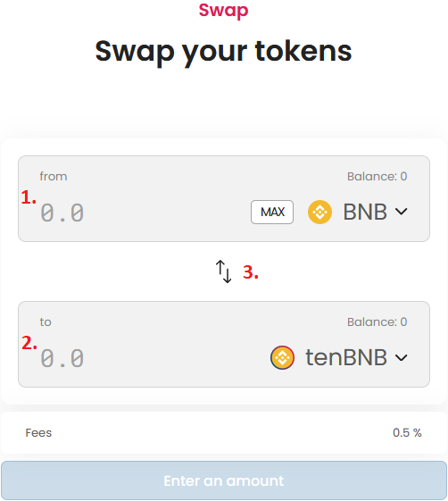Click the "to" label text
Image resolution: width=448 pixels, height=501 pixels.
coord(46,322)
